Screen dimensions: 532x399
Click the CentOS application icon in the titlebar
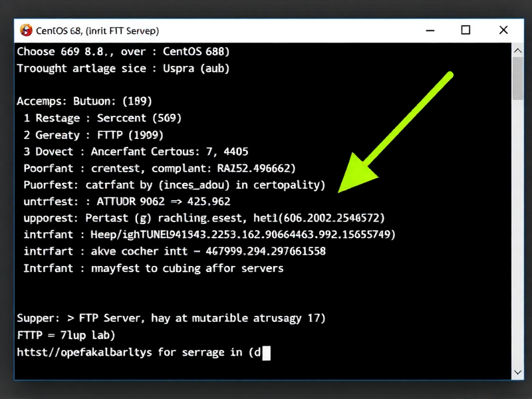pyautogui.click(x=25, y=30)
